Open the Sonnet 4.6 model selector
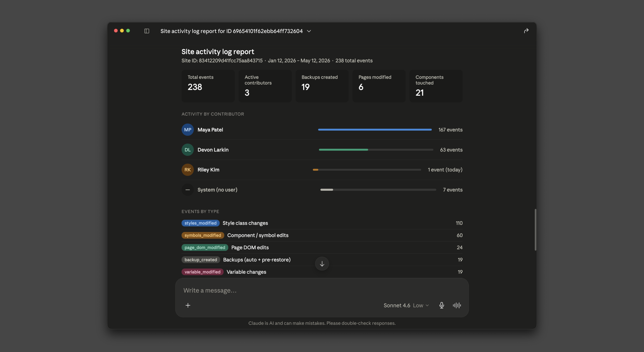 click(x=397, y=305)
